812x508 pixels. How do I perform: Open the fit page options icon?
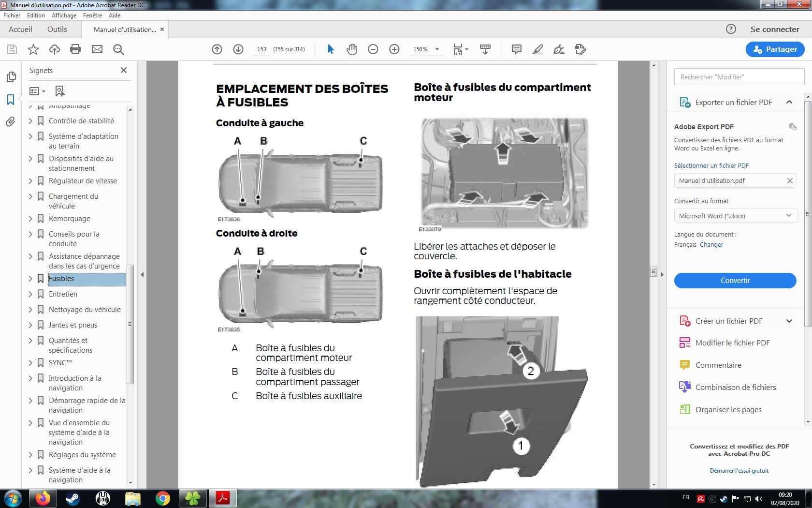point(461,49)
